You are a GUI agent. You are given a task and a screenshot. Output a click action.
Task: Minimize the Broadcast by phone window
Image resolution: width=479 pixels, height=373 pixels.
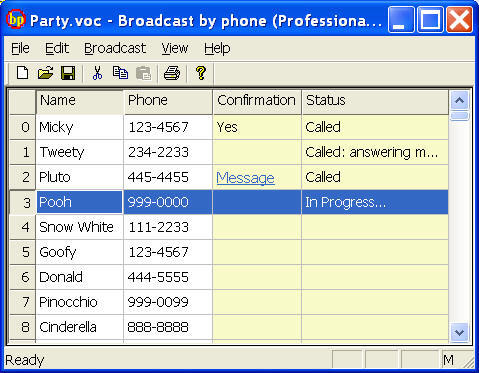click(401, 20)
